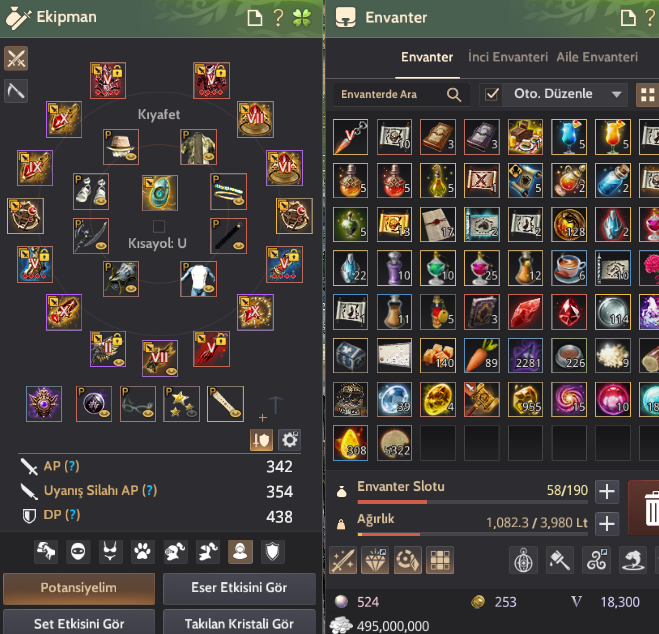659x634 pixels.
Task: Click the paw pet visibility icon
Action: (142, 551)
